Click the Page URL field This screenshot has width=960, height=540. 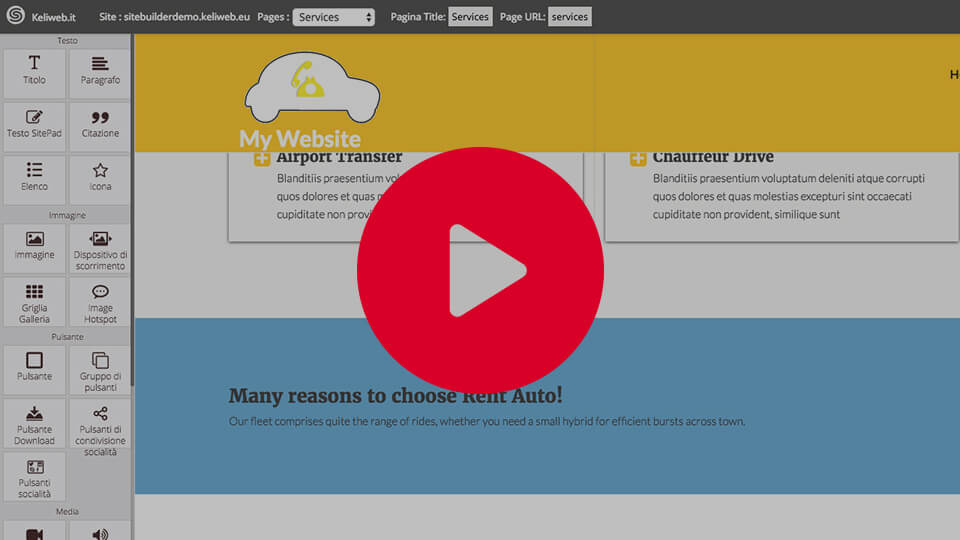569,17
